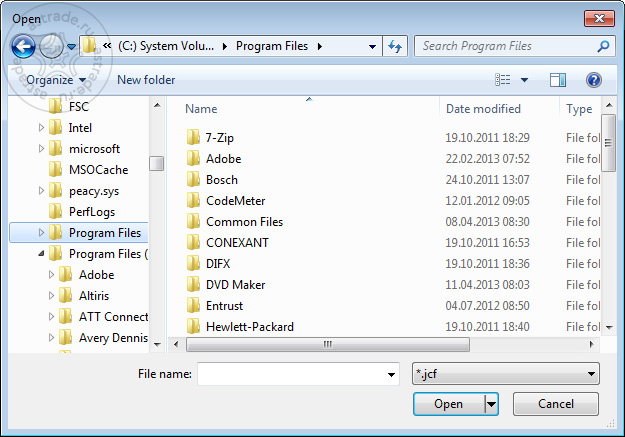Click the New folder button
625x437 pixels.
point(146,80)
